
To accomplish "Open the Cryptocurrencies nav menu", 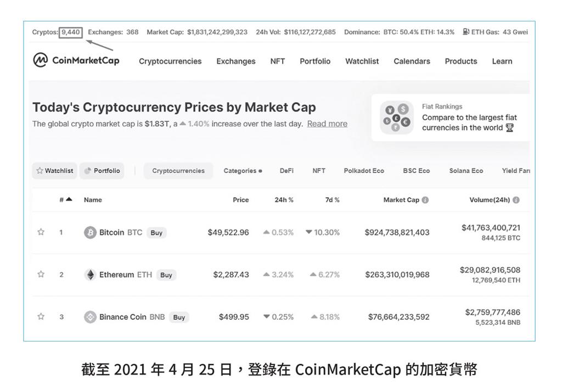I will 170,61.
